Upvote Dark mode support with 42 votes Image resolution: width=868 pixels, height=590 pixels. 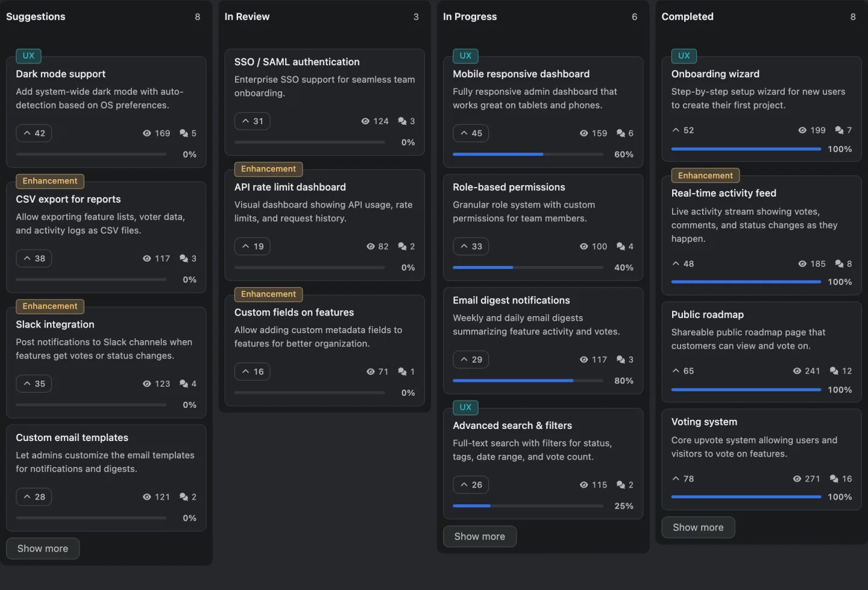(34, 133)
